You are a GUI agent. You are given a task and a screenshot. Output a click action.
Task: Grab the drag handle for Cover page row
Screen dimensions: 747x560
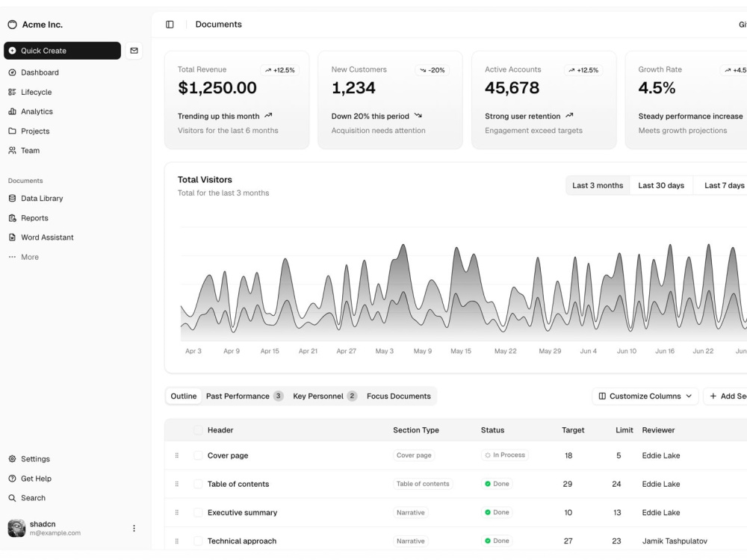coord(177,455)
